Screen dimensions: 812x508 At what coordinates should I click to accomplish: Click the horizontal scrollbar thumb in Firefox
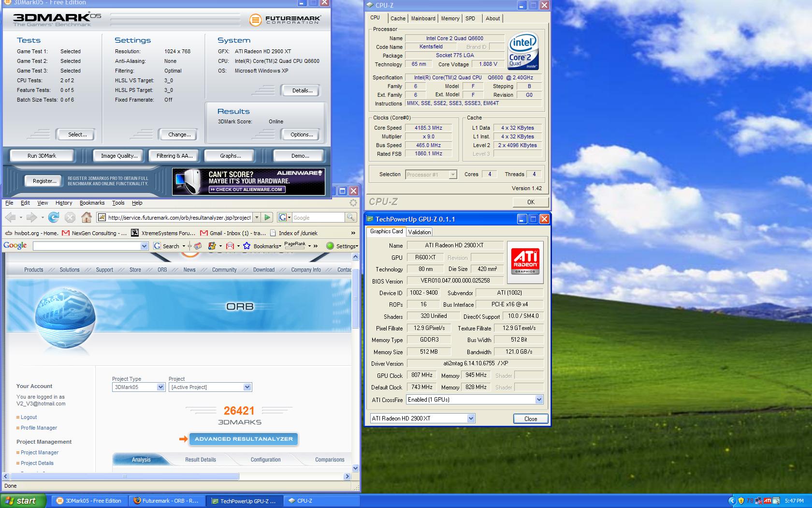125,477
